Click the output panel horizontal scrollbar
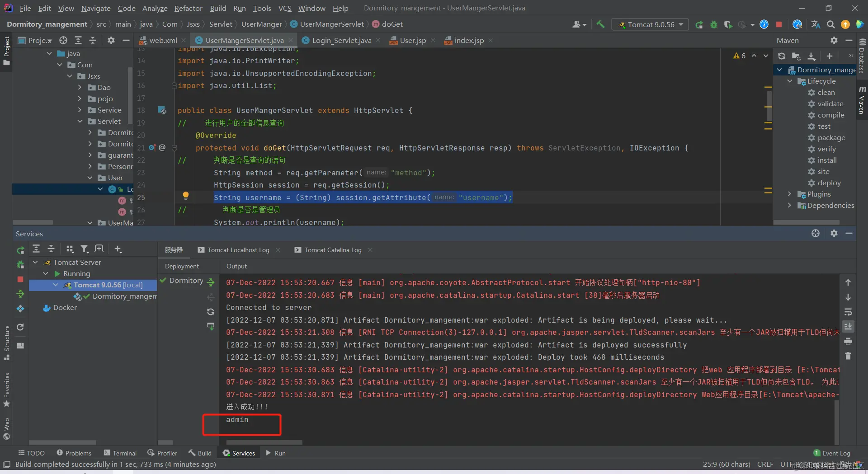Image resolution: width=868 pixels, height=474 pixels. click(x=264, y=442)
